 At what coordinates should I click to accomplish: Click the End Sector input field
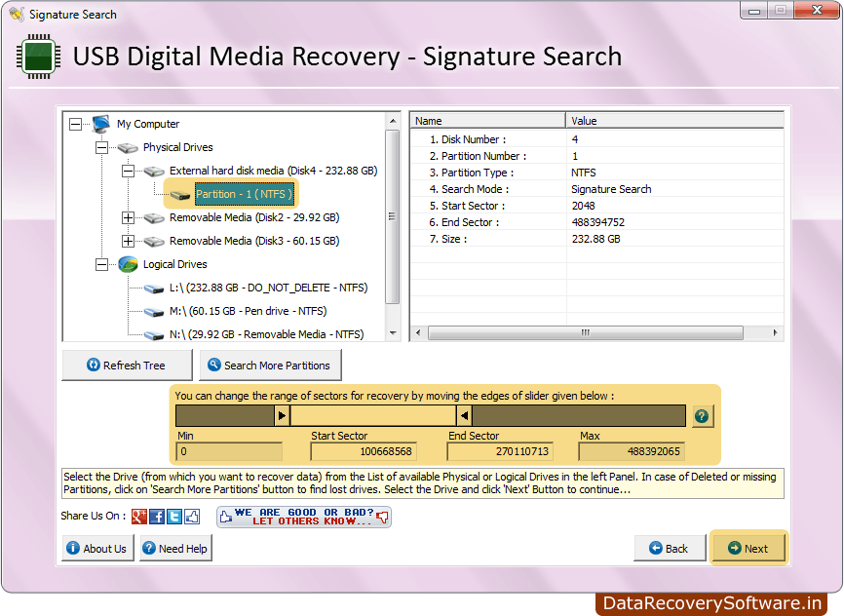coord(500,452)
